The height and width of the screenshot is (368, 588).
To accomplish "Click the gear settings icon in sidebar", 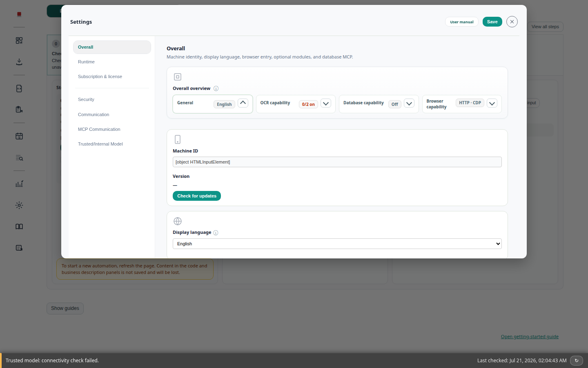I will coord(19,205).
